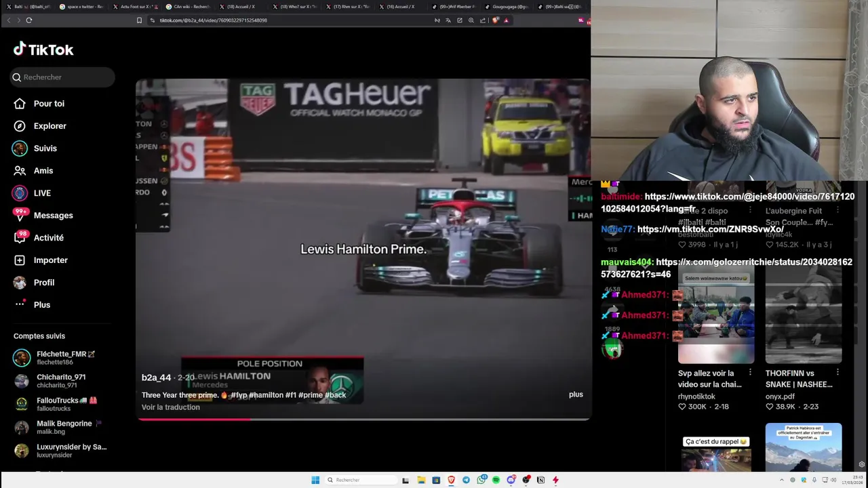Click the b2a_44 username on the video

[156, 378]
